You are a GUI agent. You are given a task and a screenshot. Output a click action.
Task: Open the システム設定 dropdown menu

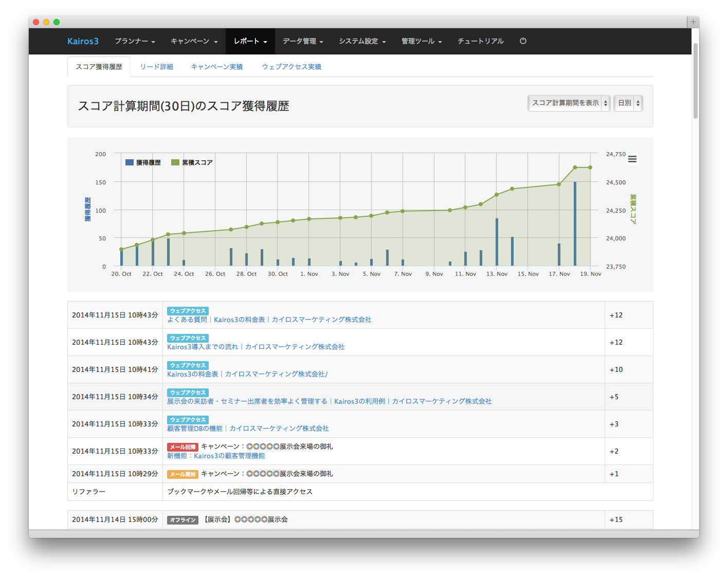click(x=362, y=41)
